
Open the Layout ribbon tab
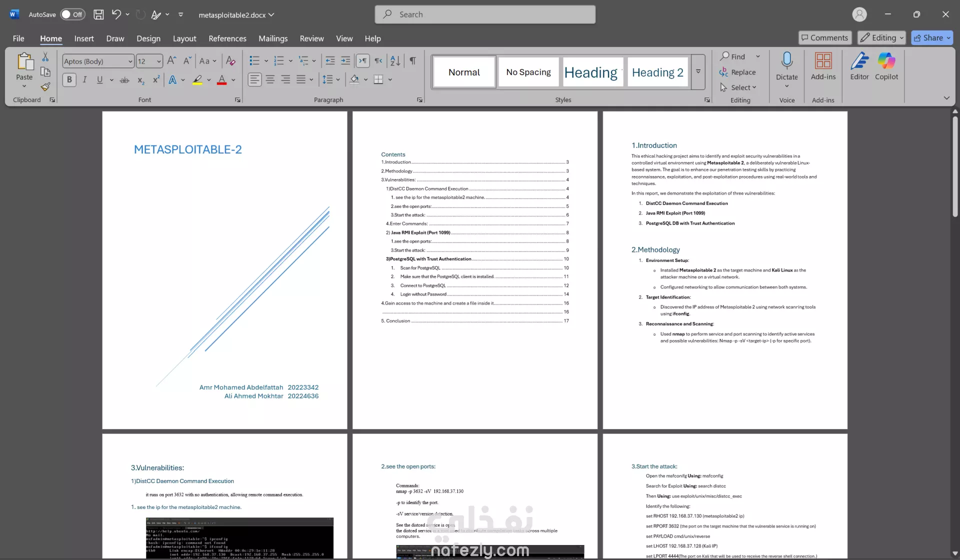184,38
